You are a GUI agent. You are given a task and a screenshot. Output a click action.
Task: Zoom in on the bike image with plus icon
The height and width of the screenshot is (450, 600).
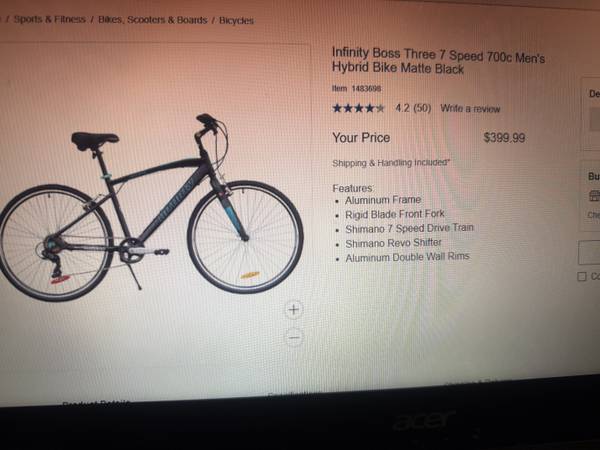[x=293, y=309]
